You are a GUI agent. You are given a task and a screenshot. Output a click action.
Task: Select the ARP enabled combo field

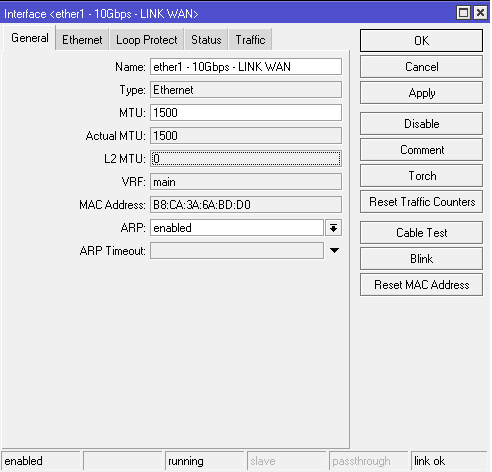coord(237,228)
